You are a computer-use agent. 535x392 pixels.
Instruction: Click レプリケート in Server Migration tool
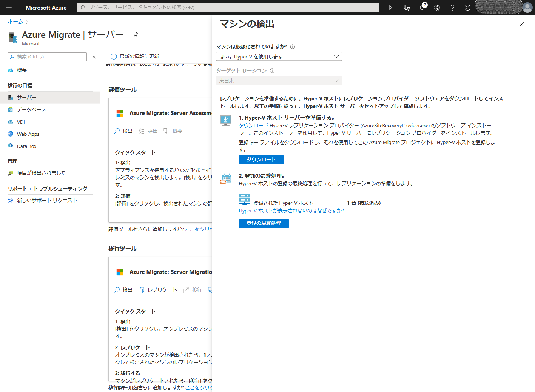(x=157, y=290)
